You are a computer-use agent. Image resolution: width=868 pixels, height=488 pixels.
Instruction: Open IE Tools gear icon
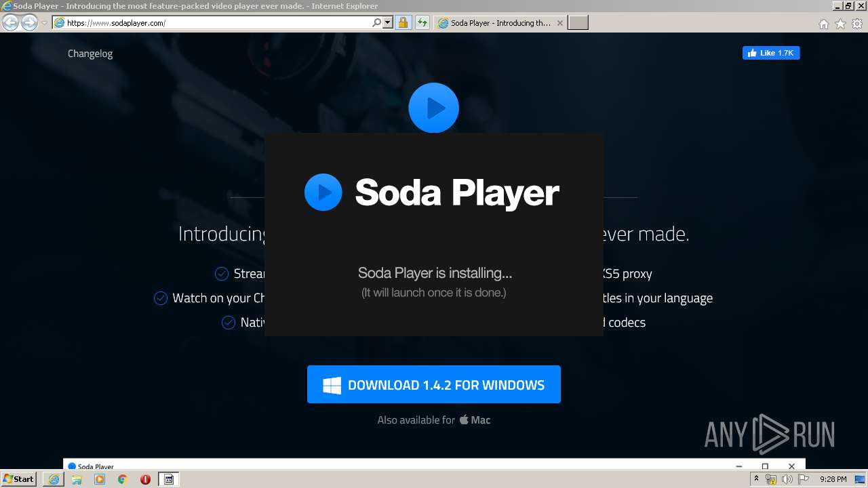pos(857,24)
